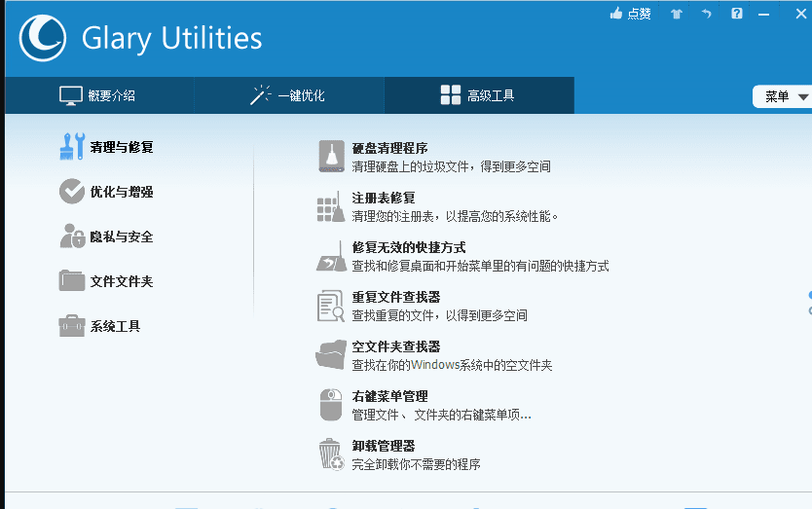Screen dimensions: 812x509
Task: Click the 点赞 thumbs-up like button
Action: pos(630,14)
